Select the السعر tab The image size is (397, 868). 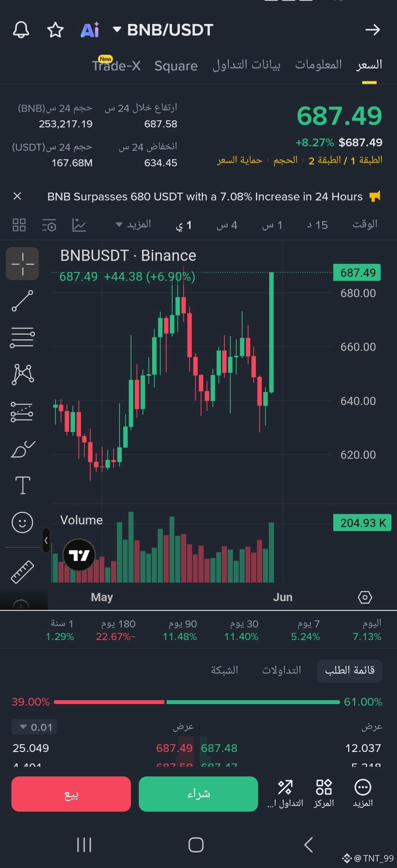(x=369, y=64)
